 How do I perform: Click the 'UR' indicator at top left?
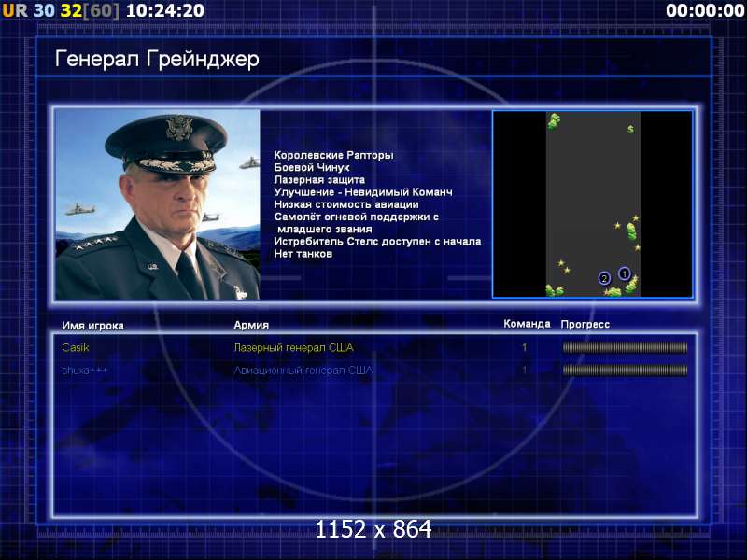tap(15, 10)
